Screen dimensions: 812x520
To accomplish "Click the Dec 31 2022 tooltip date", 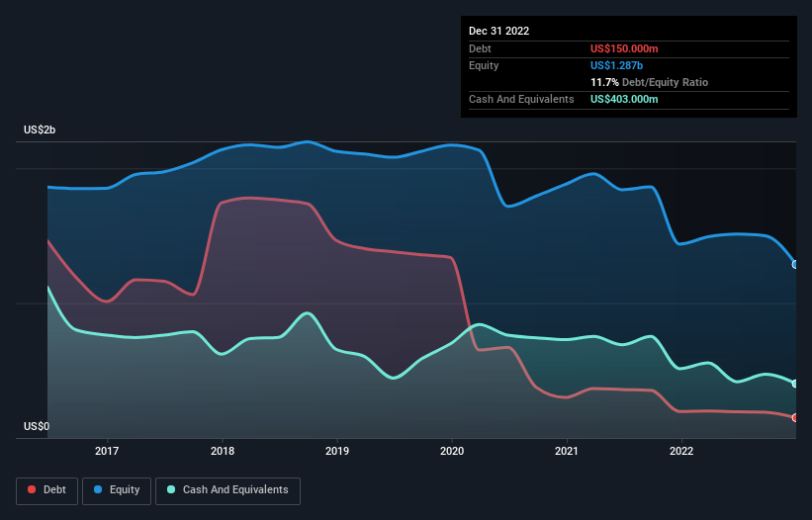I will [498, 31].
